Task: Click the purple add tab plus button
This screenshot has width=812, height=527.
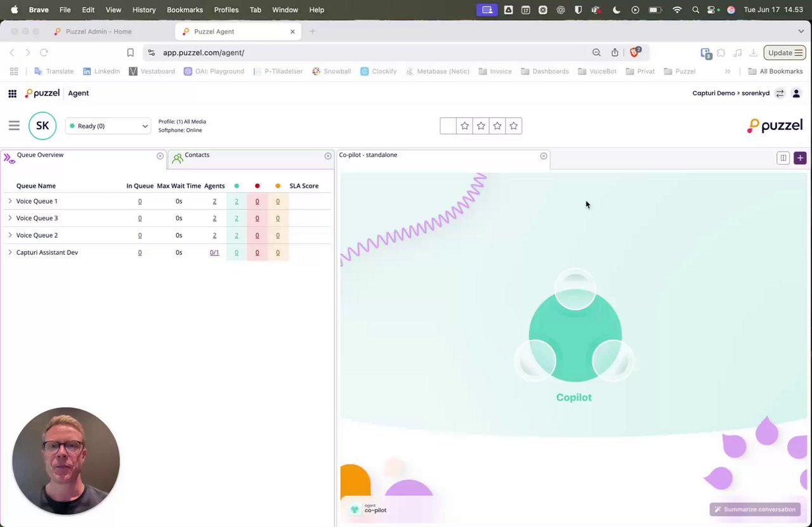Action: click(x=800, y=158)
